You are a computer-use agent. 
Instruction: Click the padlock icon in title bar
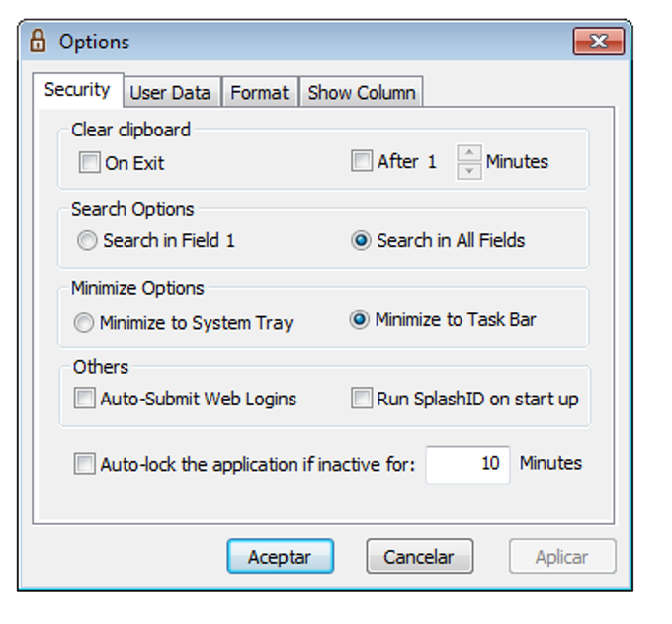[x=39, y=42]
